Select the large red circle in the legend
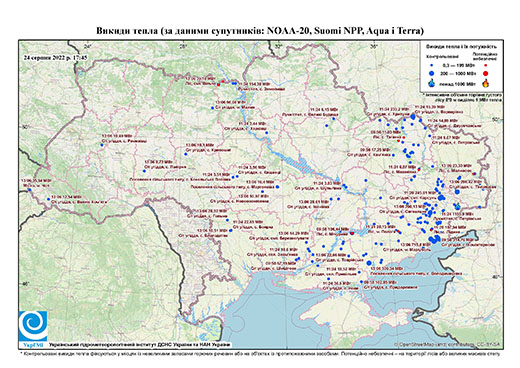Image resolution: width=520 pixels, height=368 pixels. pos(486,73)
